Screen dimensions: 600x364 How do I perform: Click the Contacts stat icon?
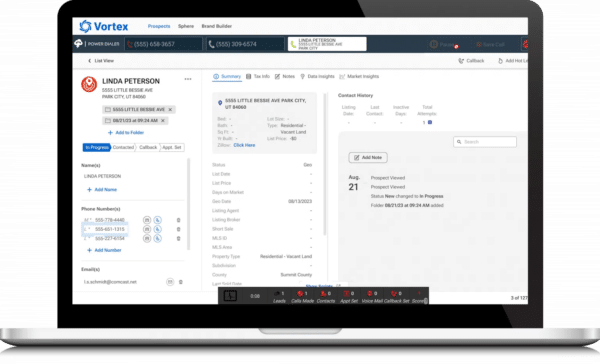click(x=323, y=294)
